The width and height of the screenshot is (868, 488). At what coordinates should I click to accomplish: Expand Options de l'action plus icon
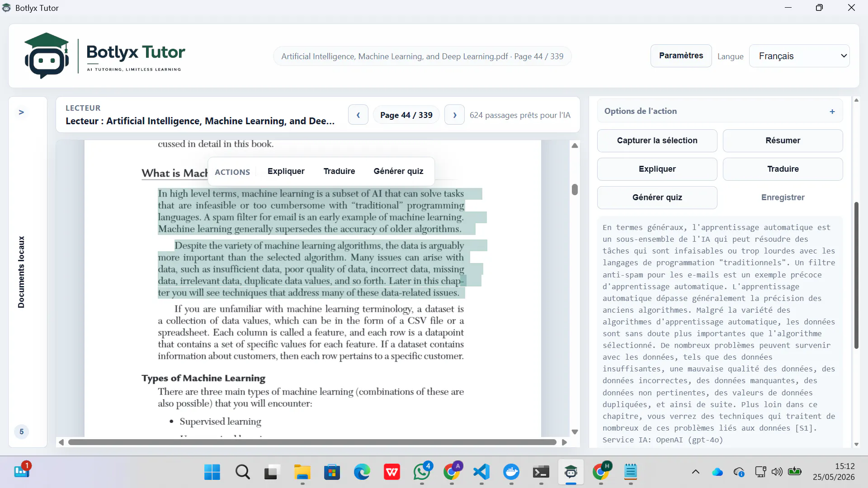tap(832, 111)
